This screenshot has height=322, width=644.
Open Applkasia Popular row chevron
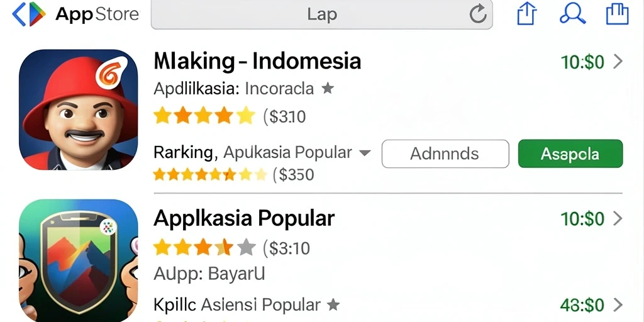pyautogui.click(x=618, y=219)
